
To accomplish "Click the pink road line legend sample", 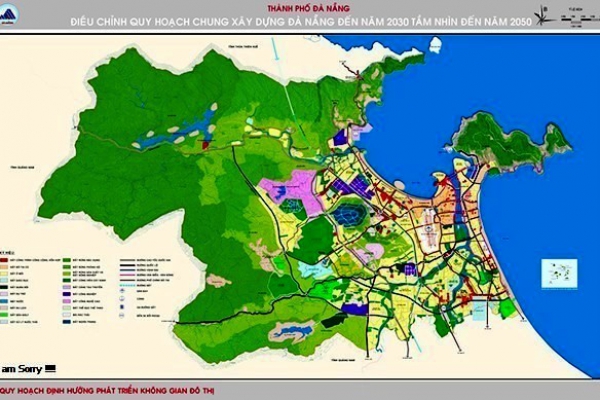I will pos(127,275).
